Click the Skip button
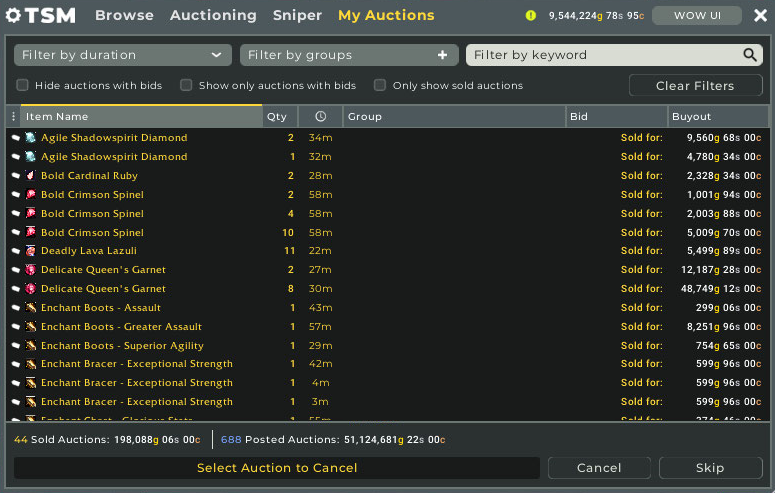The image size is (775, 493). pyautogui.click(x=709, y=468)
